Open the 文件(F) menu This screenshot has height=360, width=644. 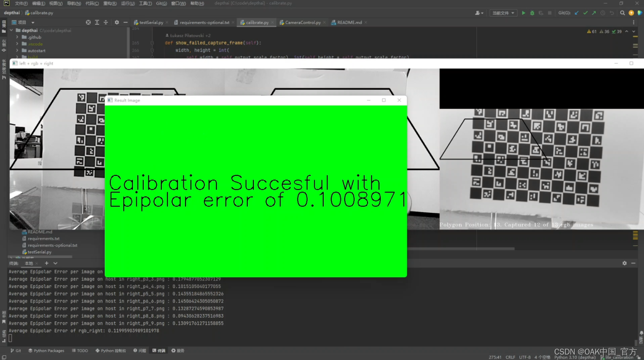21,3
